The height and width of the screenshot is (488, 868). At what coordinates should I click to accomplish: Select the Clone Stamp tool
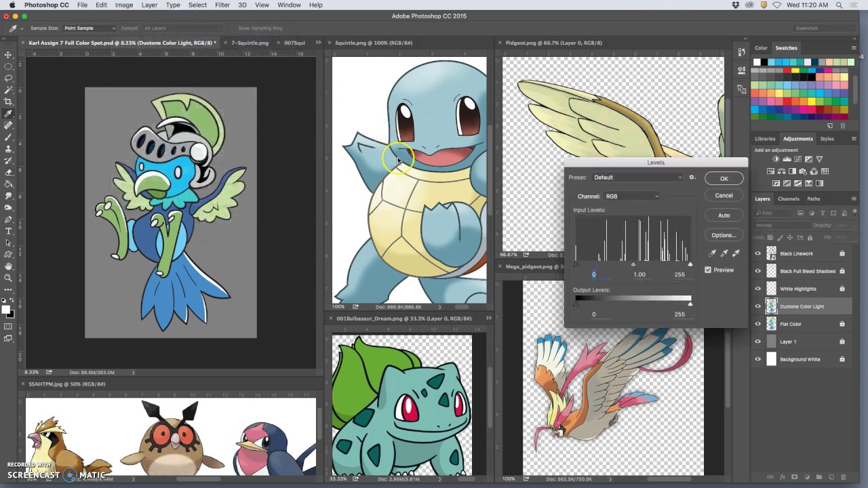click(x=8, y=148)
